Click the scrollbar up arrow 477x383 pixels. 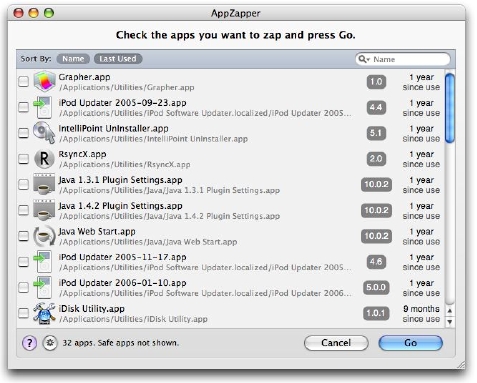450,311
